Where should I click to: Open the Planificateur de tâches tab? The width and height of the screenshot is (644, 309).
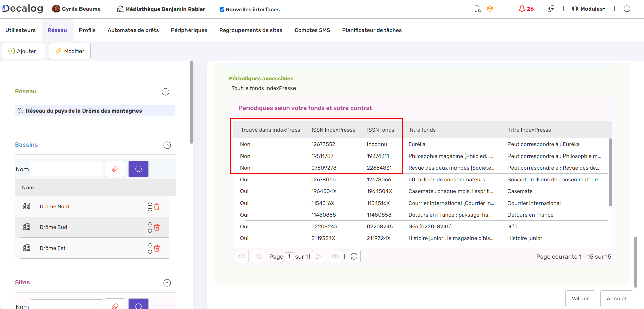click(372, 30)
